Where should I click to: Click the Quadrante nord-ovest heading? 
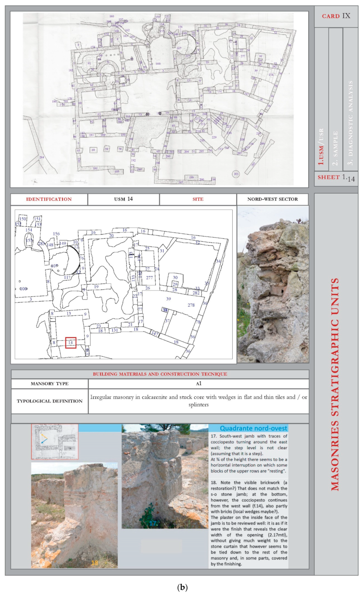pos(253,428)
